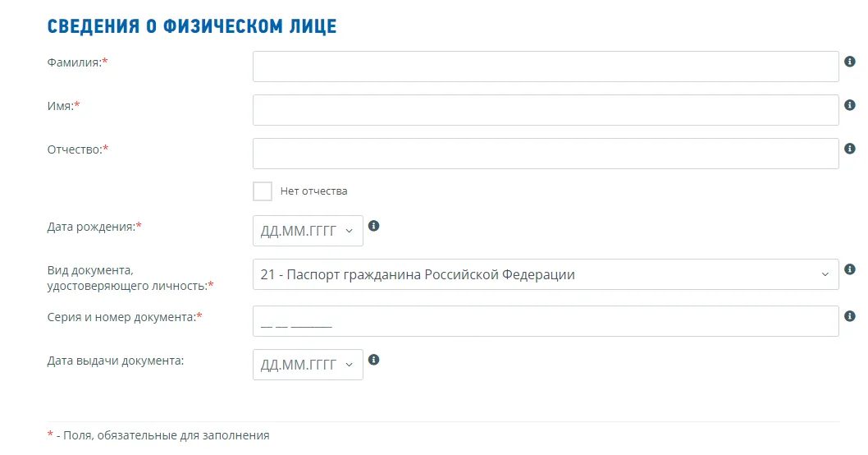The height and width of the screenshot is (455, 868).
Task: Tick the Нет отчества checkbox
Action: [263, 191]
